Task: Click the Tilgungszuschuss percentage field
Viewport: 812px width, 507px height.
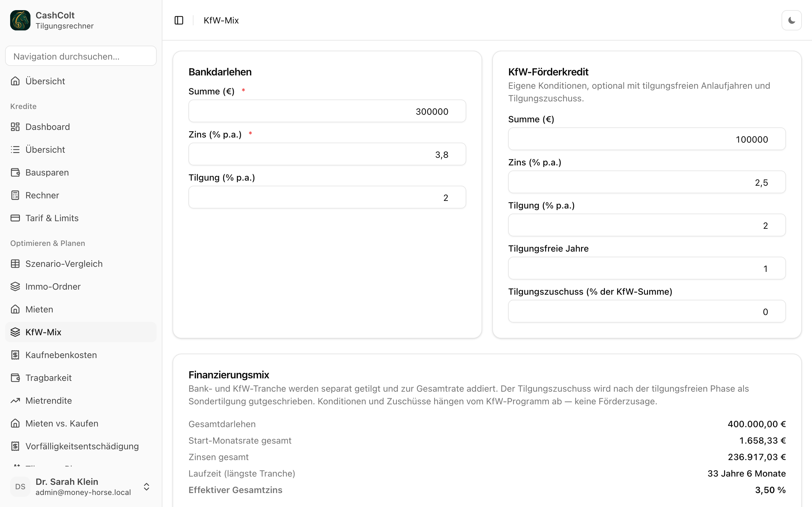Action: tap(646, 311)
